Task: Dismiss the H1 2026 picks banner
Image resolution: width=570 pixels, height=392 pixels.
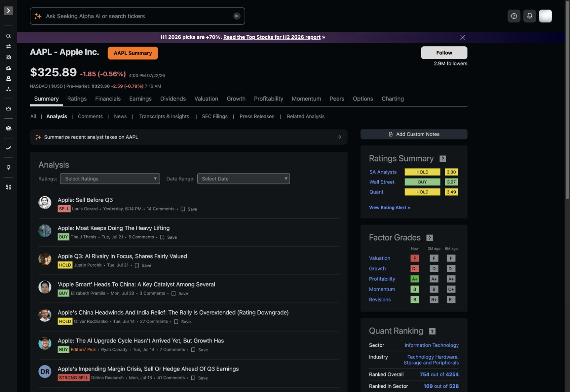Action: coord(463,37)
